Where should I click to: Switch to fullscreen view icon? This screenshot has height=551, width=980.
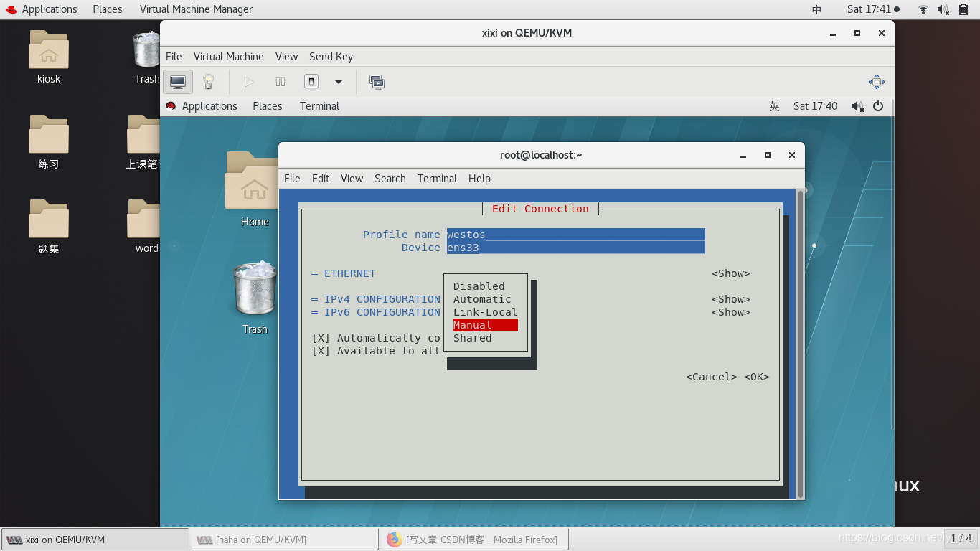[877, 82]
